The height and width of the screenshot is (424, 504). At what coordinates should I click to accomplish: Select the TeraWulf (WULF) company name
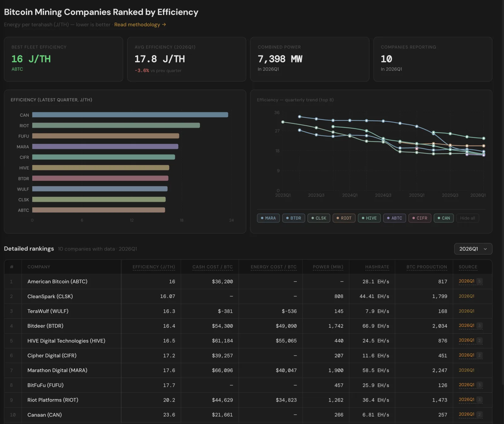(x=48, y=311)
